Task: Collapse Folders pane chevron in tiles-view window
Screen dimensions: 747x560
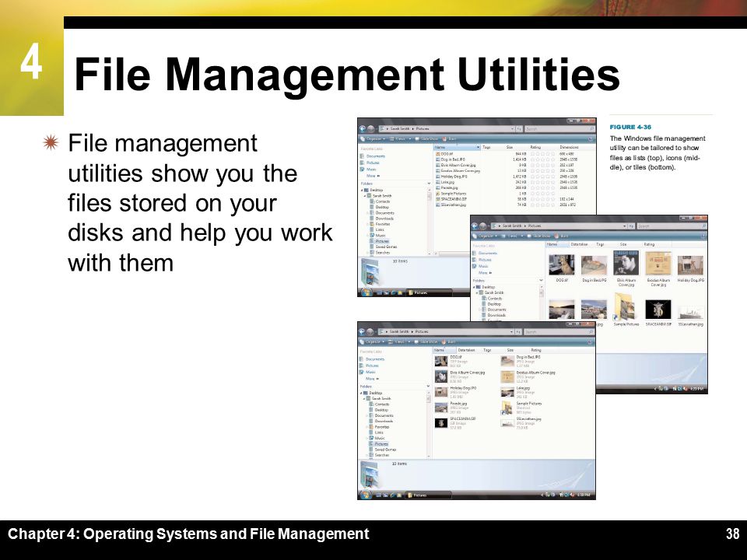Action: [428, 387]
